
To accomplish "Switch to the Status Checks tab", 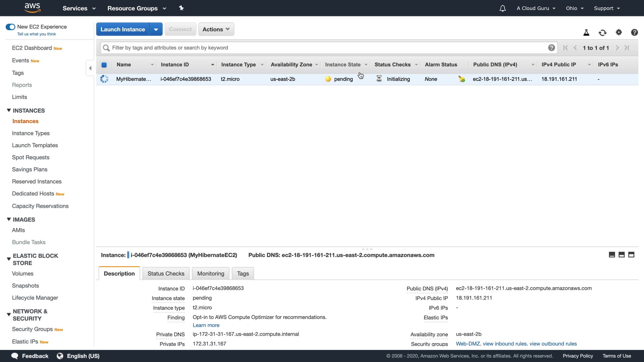I will (166, 274).
